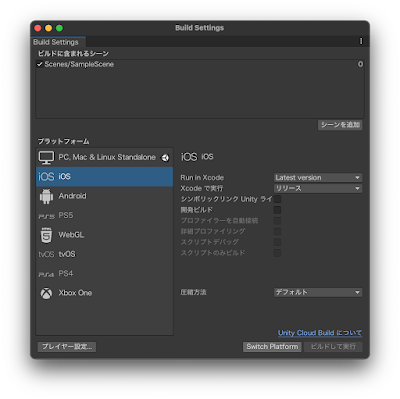Toggle the シンボリックリンク Unity checkbox
Screen dimensions: 400x399
277,199
